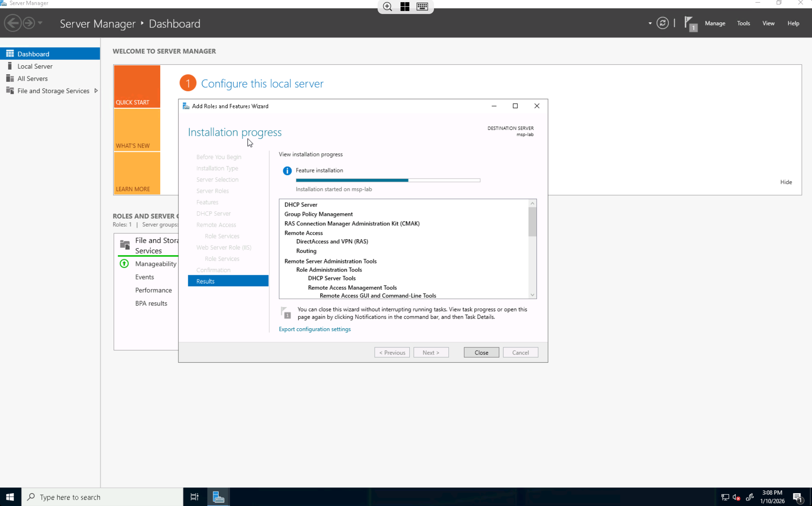812x506 pixels.
Task: Open the Tools menu
Action: (743, 23)
